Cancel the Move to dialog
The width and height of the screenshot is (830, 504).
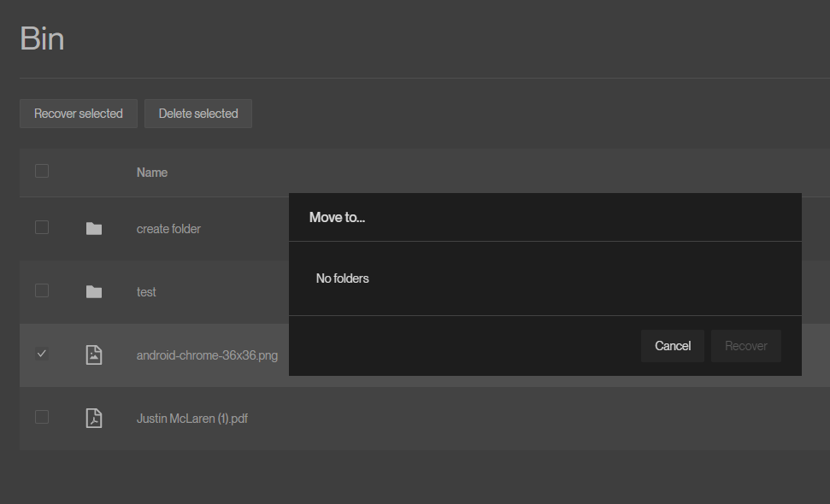(x=673, y=345)
